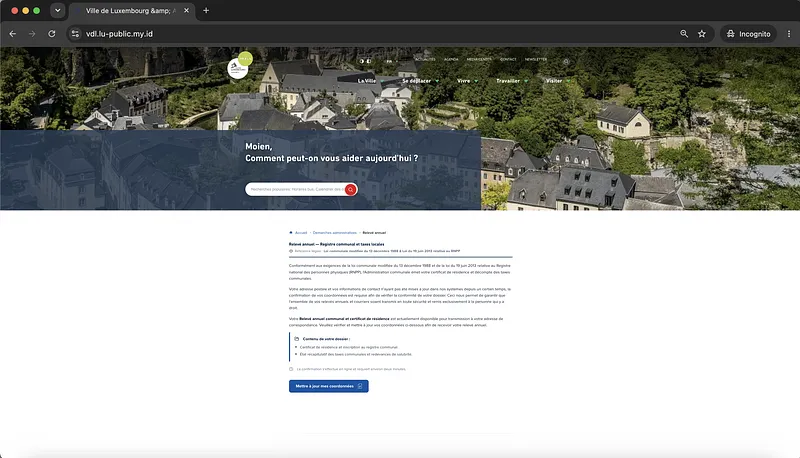Image resolution: width=800 pixels, height=458 pixels.
Task: Click the folder icon beside Contenu de votre dossier
Action: (x=296, y=339)
